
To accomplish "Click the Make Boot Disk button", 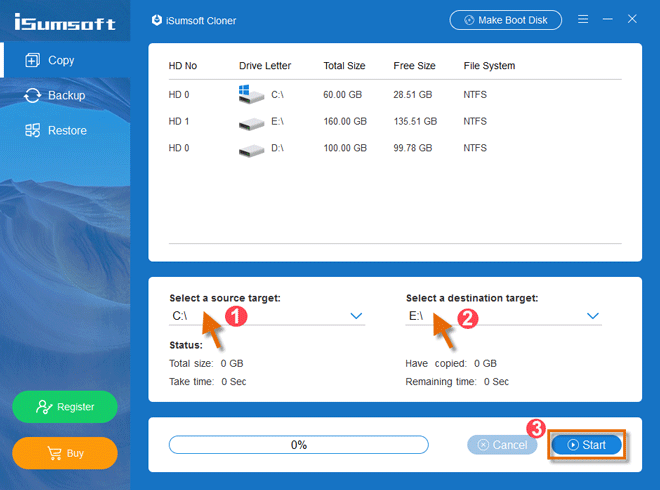I will 506,20.
